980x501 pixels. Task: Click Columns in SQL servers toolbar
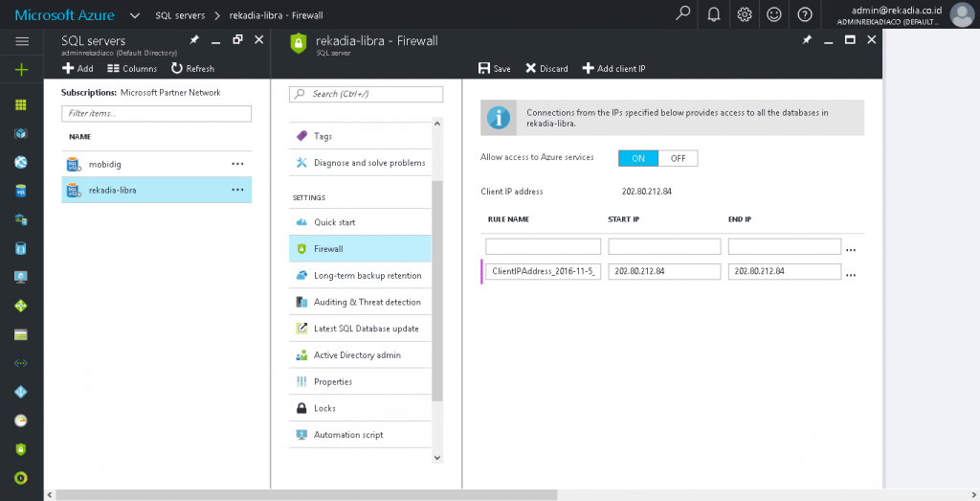pyautogui.click(x=132, y=69)
